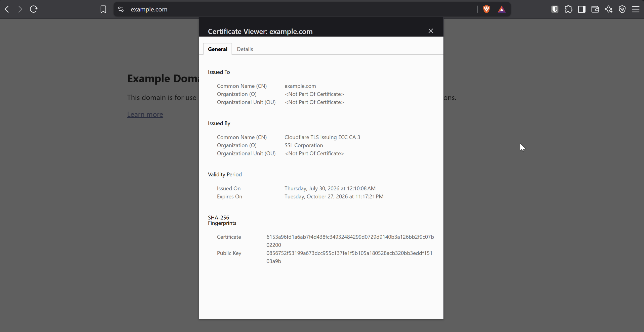This screenshot has width=644, height=332.
Task: Click Issued By Organizational Unit value
Action: tap(314, 153)
